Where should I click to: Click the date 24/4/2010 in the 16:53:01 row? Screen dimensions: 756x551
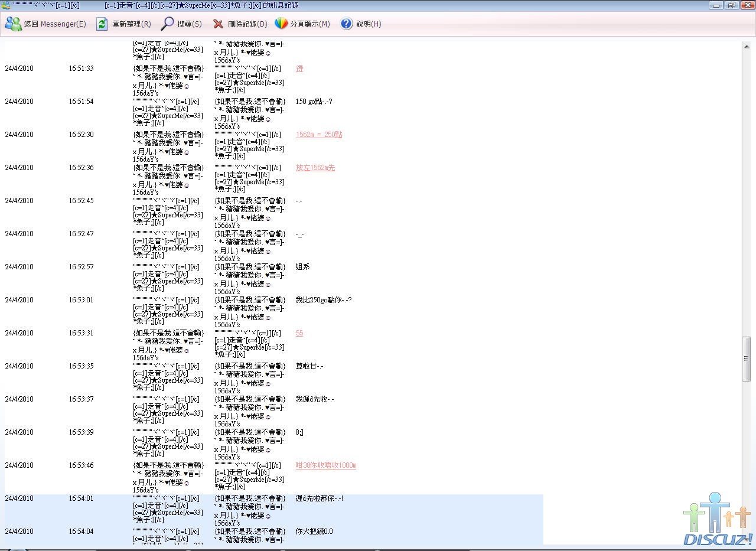(19, 300)
